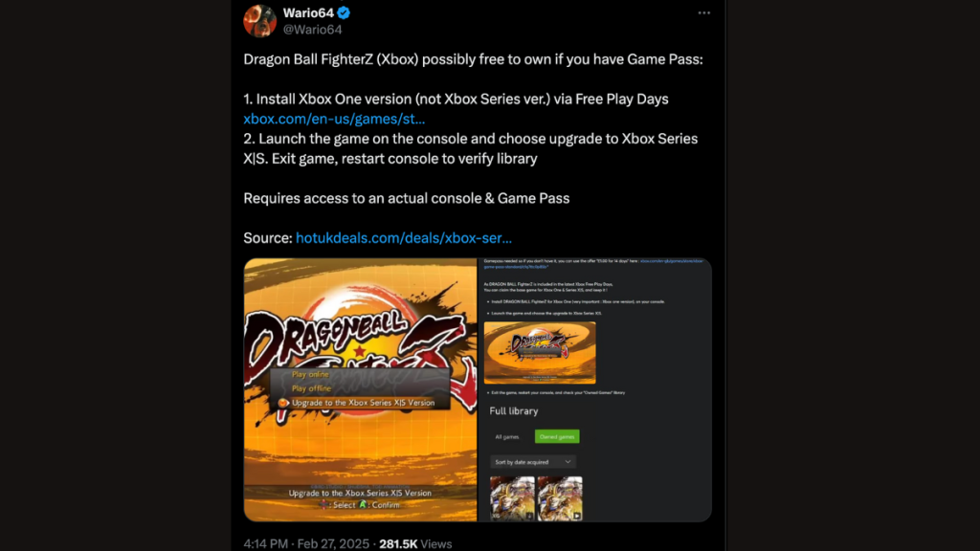Select Upgrade to the Xbox Series X|S Version

(x=363, y=403)
